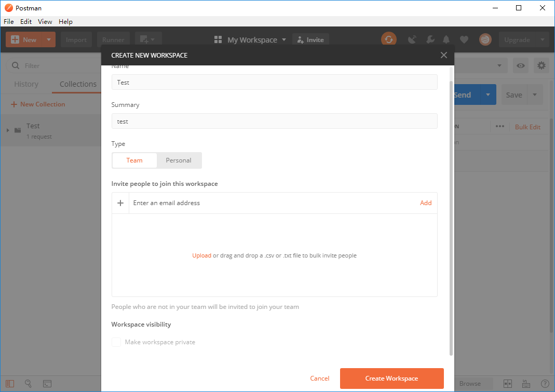This screenshot has height=392, width=555.
Task: Click the Bulk Edit link
Action: pyautogui.click(x=527, y=127)
